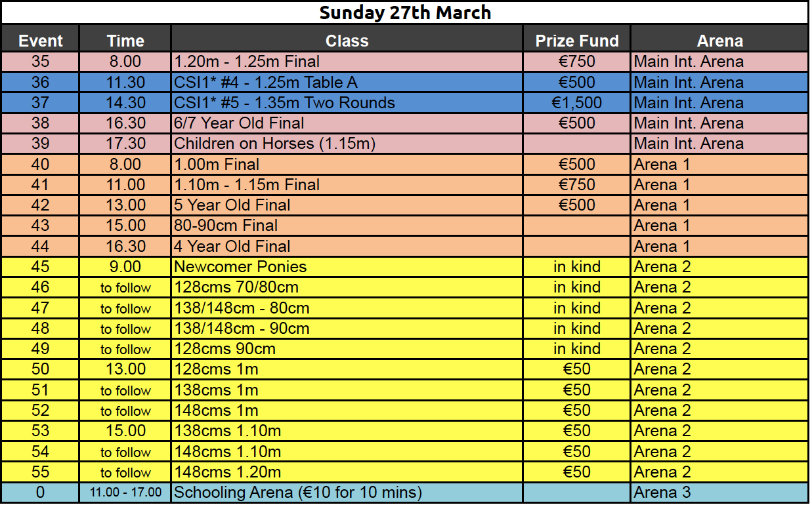
Task: Select the '11.00 - 17.00' time cell
Action: click(x=125, y=492)
